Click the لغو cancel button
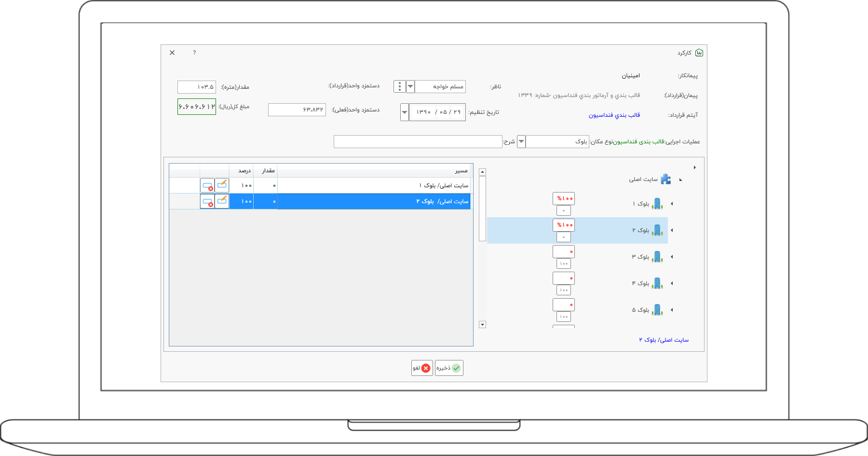 pyautogui.click(x=422, y=368)
